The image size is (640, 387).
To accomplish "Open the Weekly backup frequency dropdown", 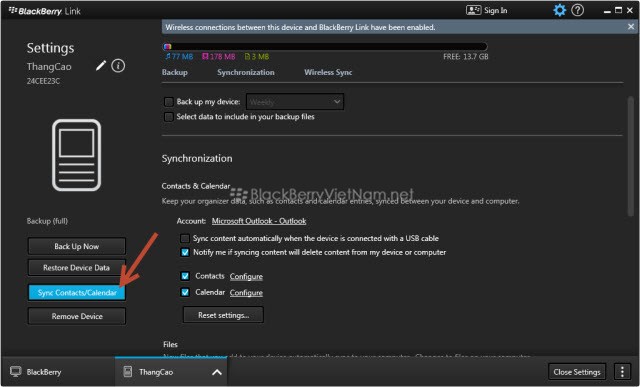I will point(295,102).
